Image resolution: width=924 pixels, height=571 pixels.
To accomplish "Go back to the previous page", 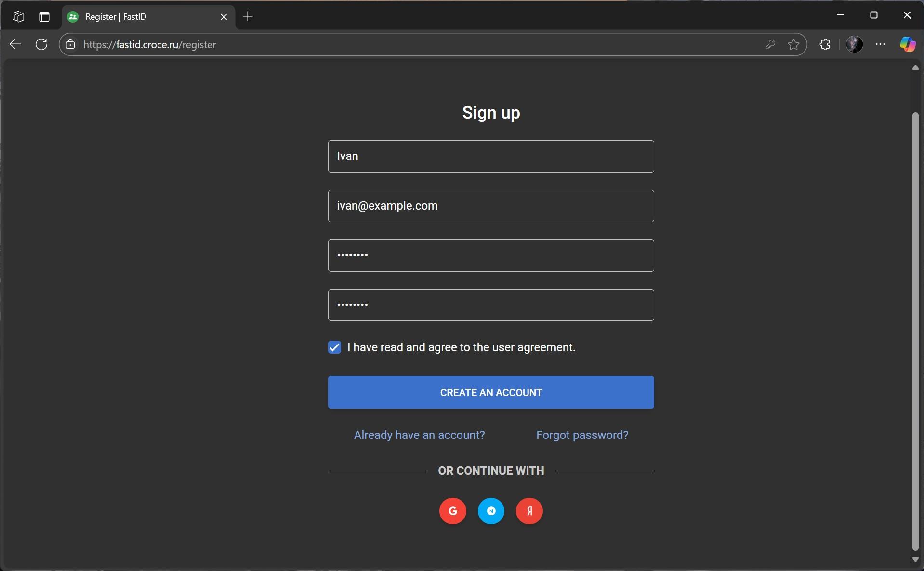I will pos(15,44).
